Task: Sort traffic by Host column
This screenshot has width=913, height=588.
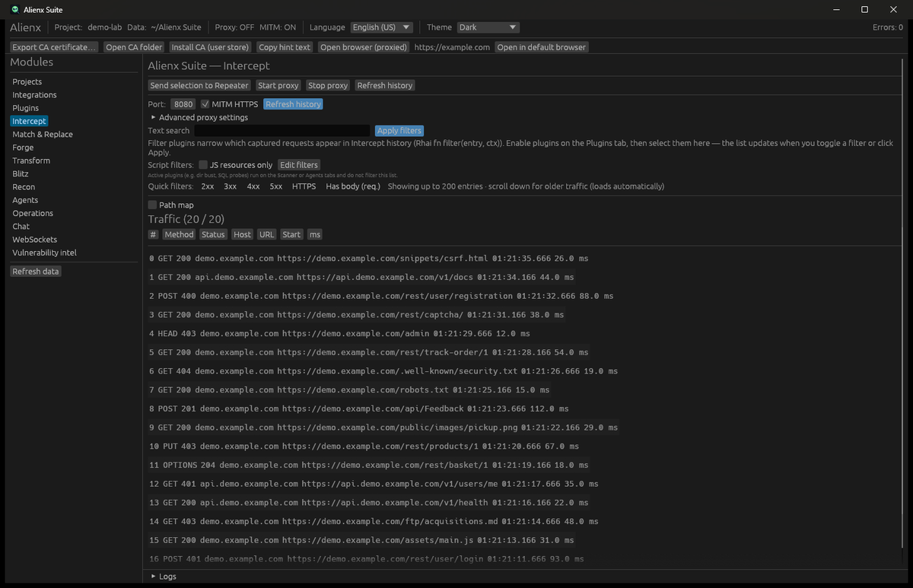Action: pyautogui.click(x=242, y=234)
